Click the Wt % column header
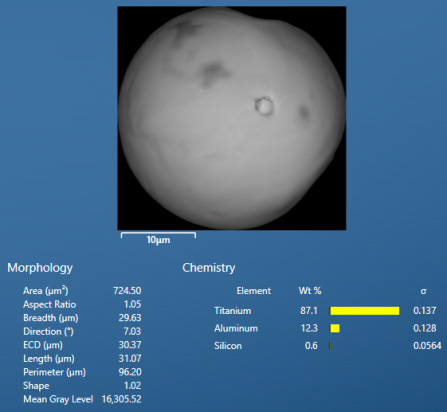The height and width of the screenshot is (412, 447). point(310,291)
